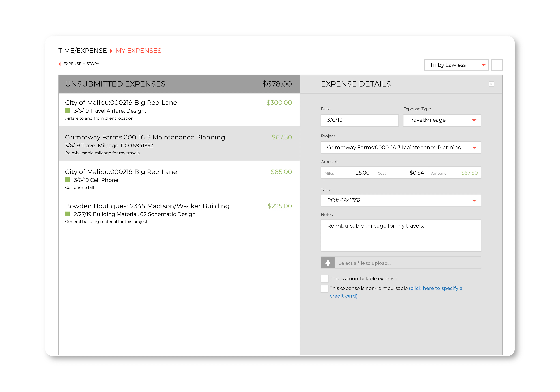The width and height of the screenshot is (560, 392).
Task: Click green status square on Airfare expense
Action: [x=68, y=111]
